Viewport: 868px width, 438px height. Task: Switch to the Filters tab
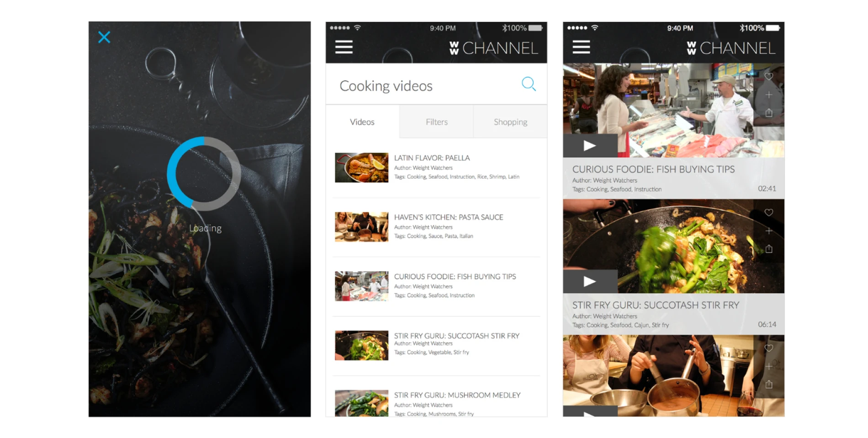click(x=436, y=122)
